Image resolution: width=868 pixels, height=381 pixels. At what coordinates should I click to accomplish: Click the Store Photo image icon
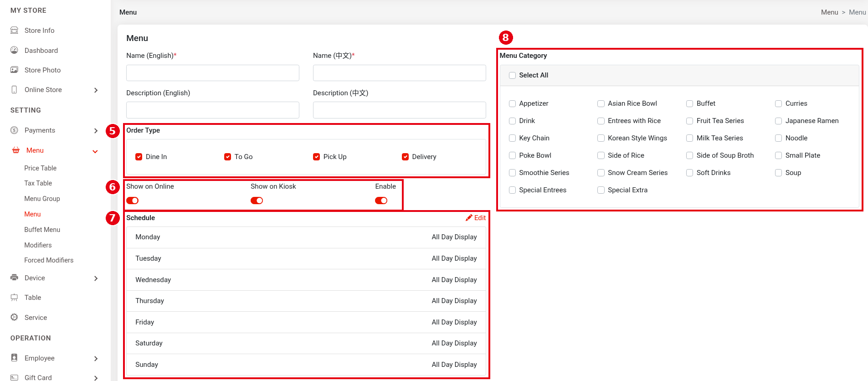point(15,70)
